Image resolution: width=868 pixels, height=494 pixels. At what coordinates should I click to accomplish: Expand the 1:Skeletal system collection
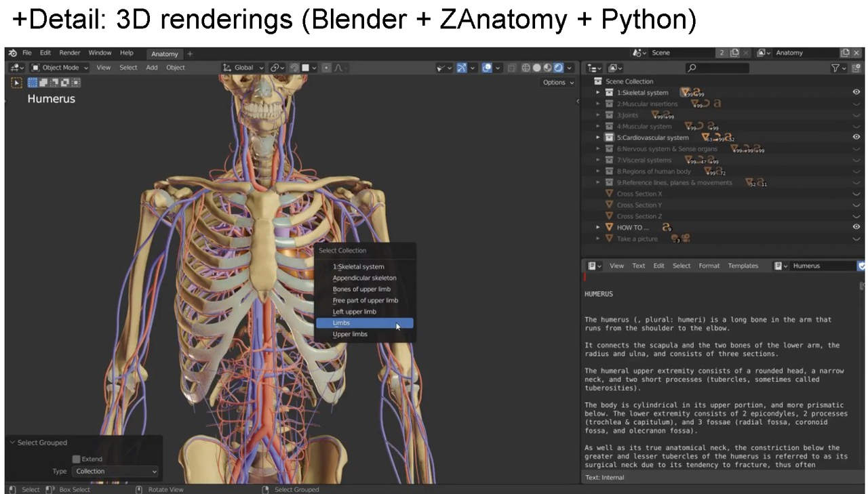598,93
